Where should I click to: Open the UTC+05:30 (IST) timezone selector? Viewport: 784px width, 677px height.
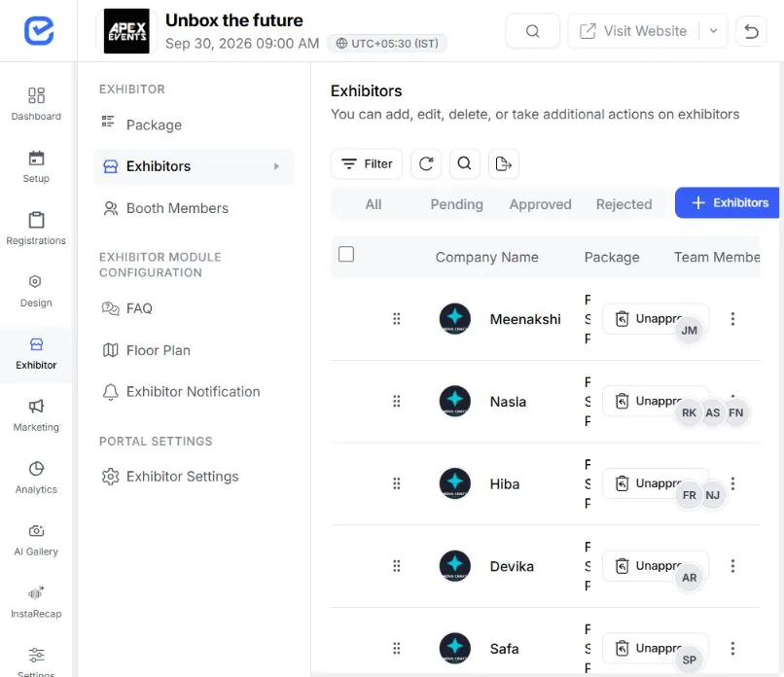[387, 44]
